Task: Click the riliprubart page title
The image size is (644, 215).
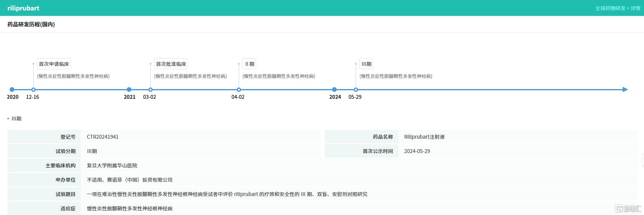Action: tap(23, 8)
